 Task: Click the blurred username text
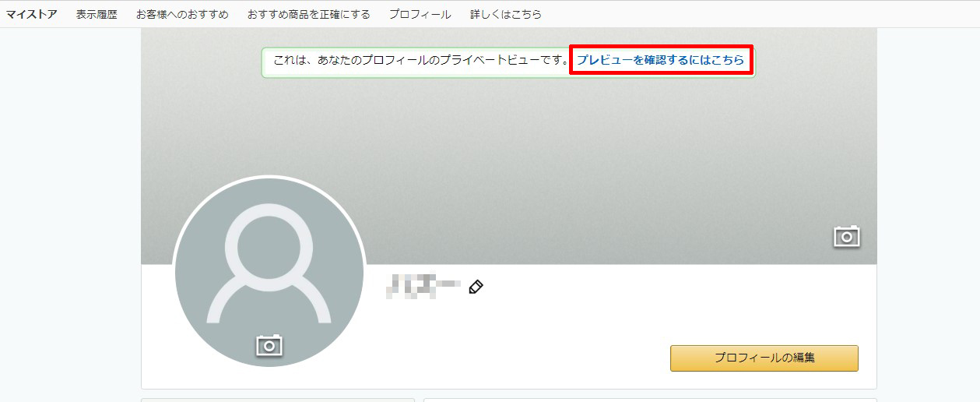pos(423,287)
